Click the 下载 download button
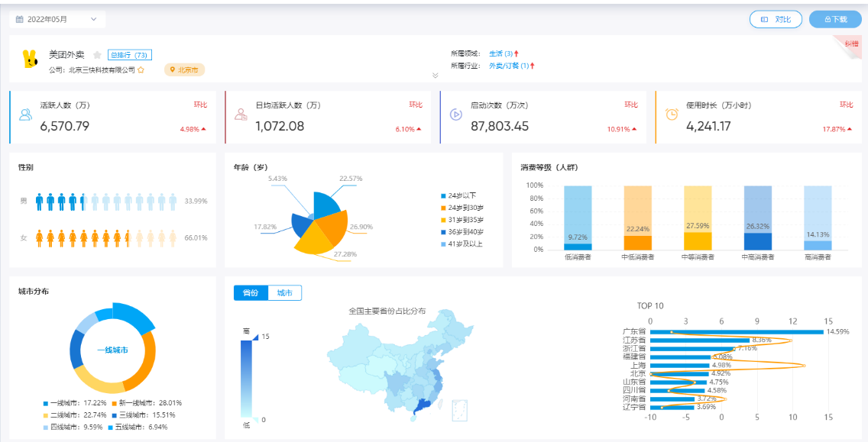This screenshot has width=868, height=442. [835, 19]
